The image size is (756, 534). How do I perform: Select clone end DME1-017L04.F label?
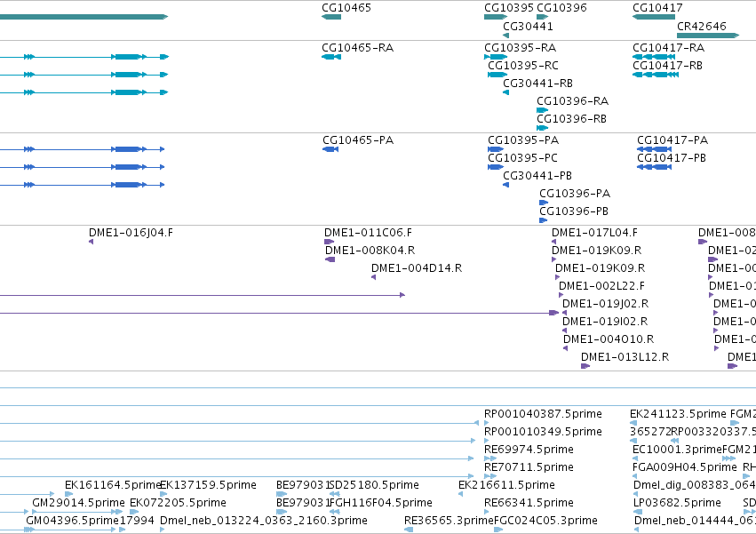point(594,233)
